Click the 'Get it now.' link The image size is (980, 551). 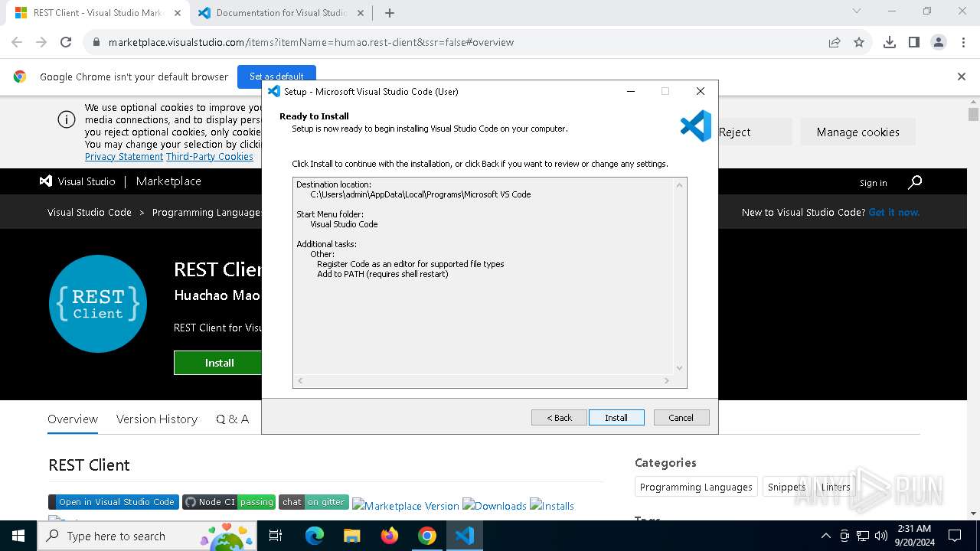tap(894, 212)
